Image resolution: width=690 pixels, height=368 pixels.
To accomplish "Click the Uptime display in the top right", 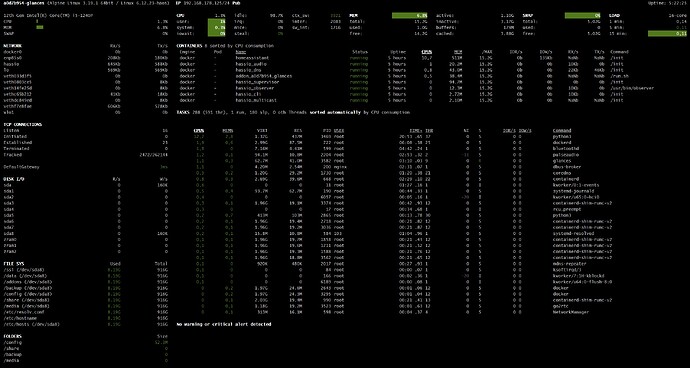I will click(667, 3).
